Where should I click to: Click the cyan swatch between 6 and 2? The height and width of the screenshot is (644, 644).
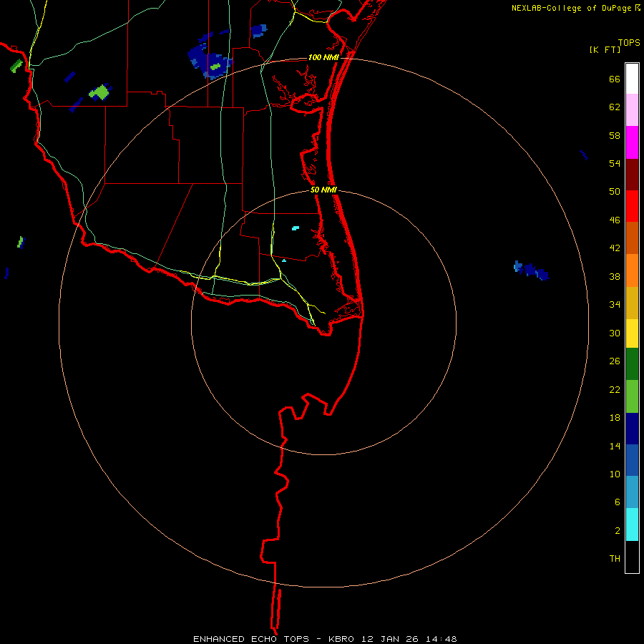[x=632, y=525]
